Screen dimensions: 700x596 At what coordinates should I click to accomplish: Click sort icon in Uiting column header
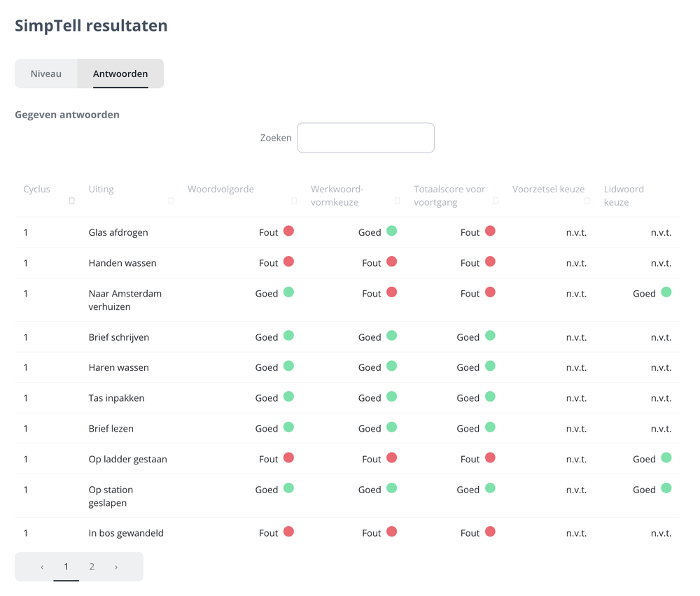171,201
